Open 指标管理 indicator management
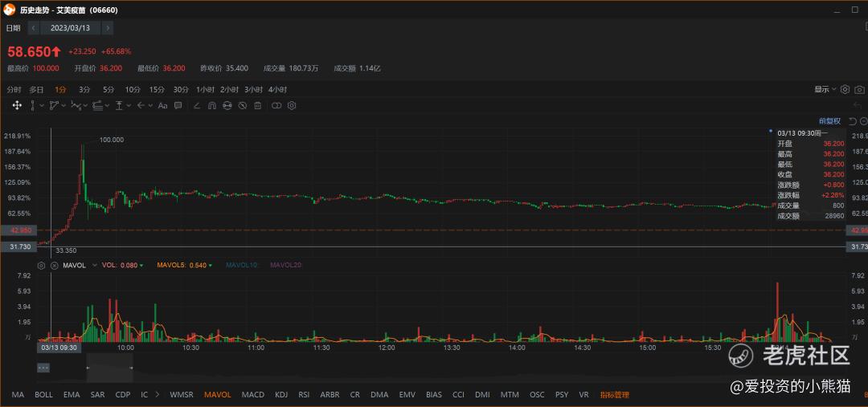This screenshot has height=407, width=868. click(615, 395)
